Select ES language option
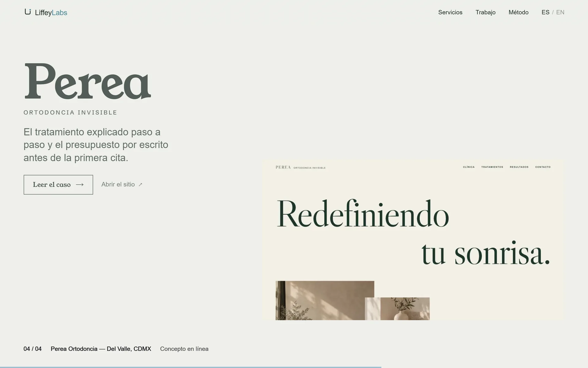588x368 pixels. [x=545, y=12]
